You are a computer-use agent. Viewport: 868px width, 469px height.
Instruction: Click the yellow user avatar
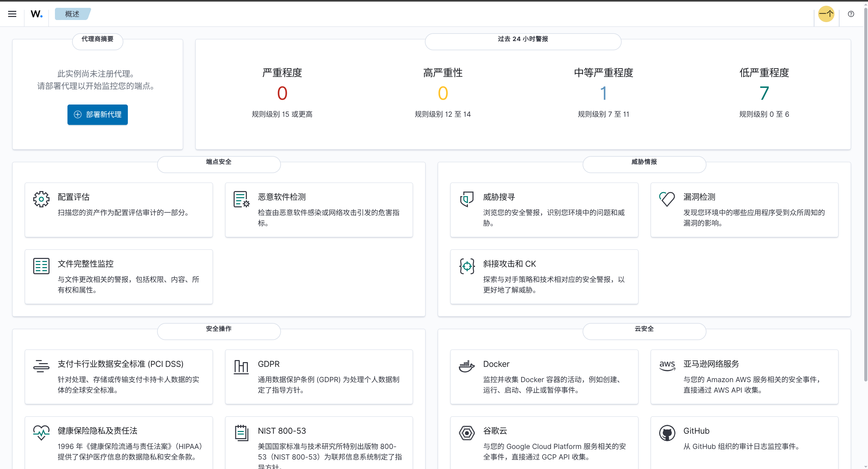click(826, 14)
